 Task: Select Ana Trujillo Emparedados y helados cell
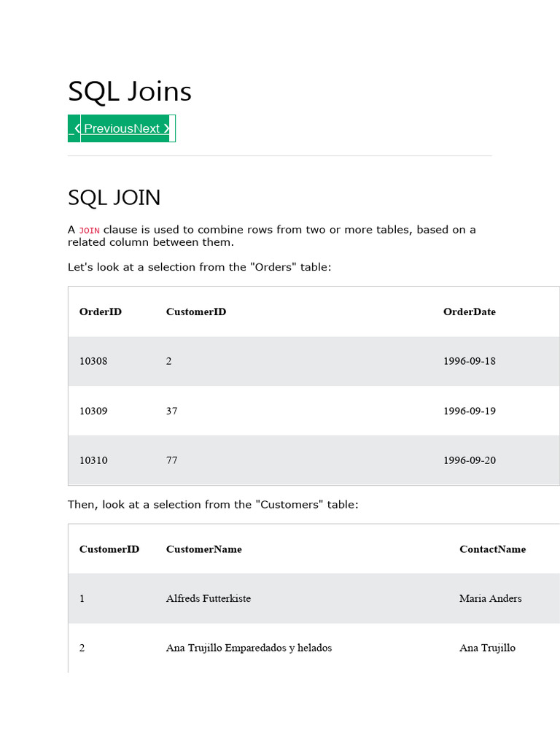point(249,648)
